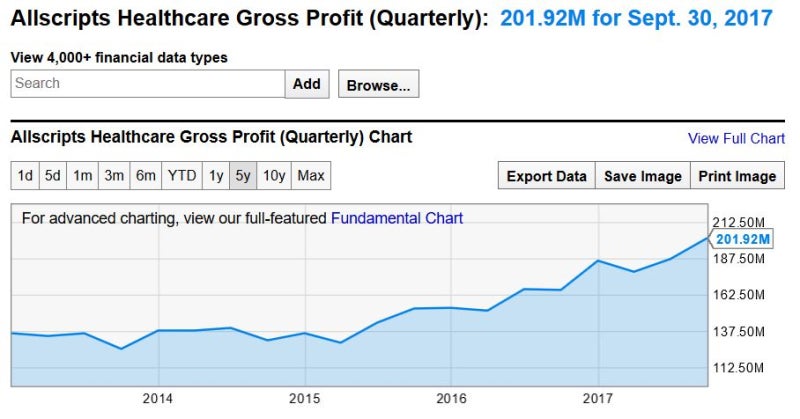Image resolution: width=800 pixels, height=419 pixels.
Task: Switch chart to 1m range
Action: click(83, 176)
